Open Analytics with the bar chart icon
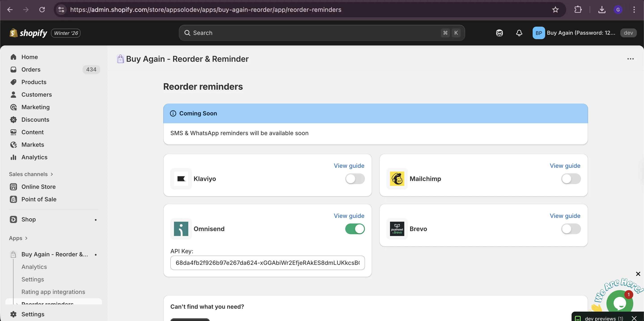The image size is (644, 321). click(53, 157)
